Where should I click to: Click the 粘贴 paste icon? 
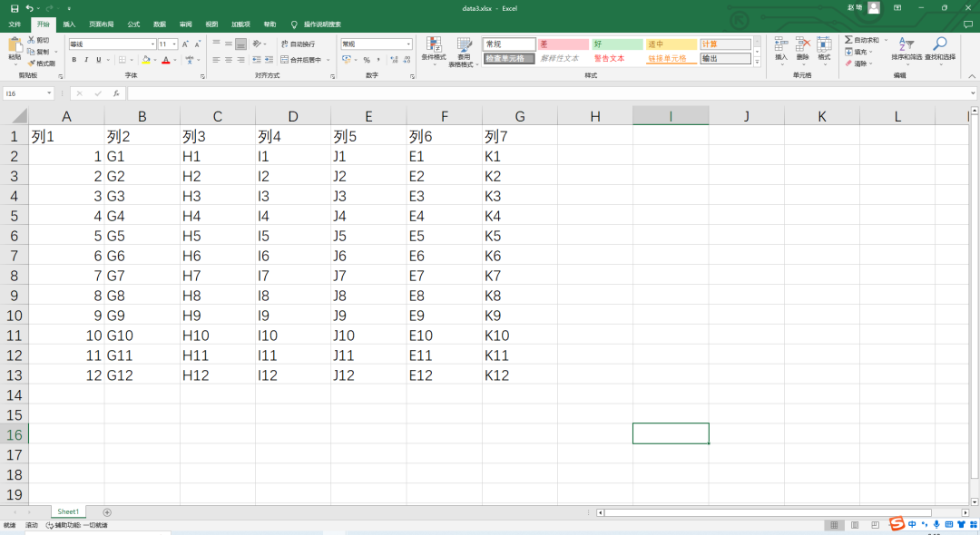pos(15,44)
